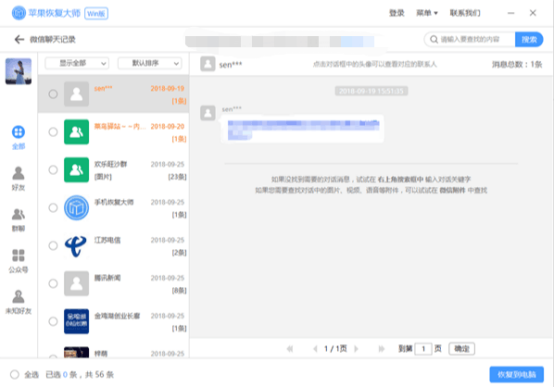Select radio button for 腾讯新闻
Image resolution: width=554 pixels, height=387 pixels.
(x=53, y=283)
